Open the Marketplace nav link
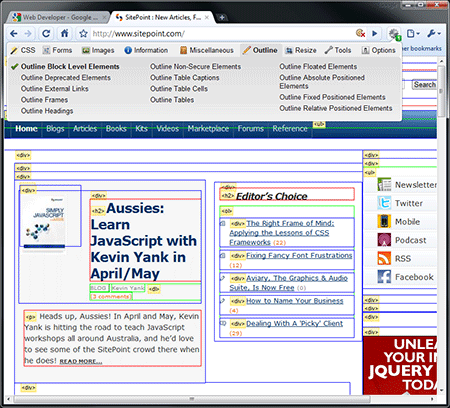This screenshot has width=450, height=408. pyautogui.click(x=208, y=129)
